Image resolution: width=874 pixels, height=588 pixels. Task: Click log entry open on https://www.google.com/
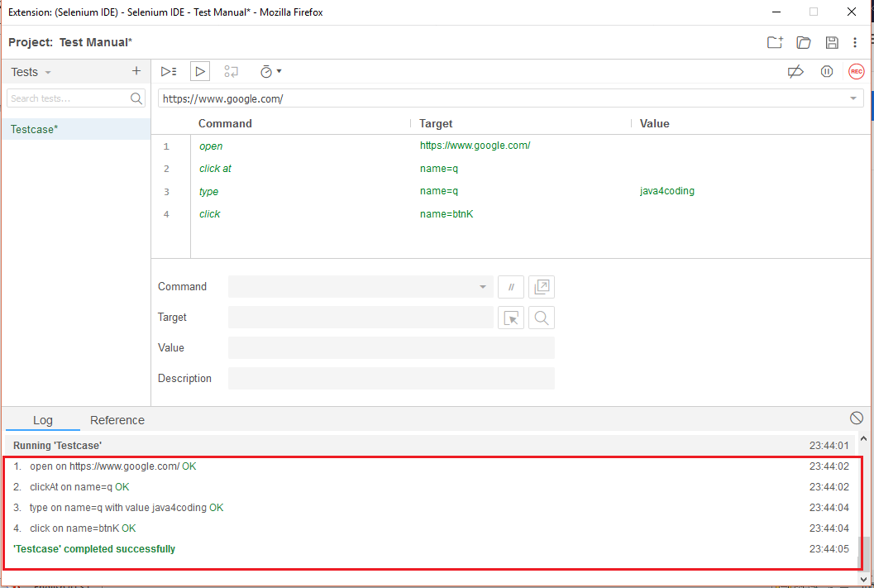coord(113,466)
